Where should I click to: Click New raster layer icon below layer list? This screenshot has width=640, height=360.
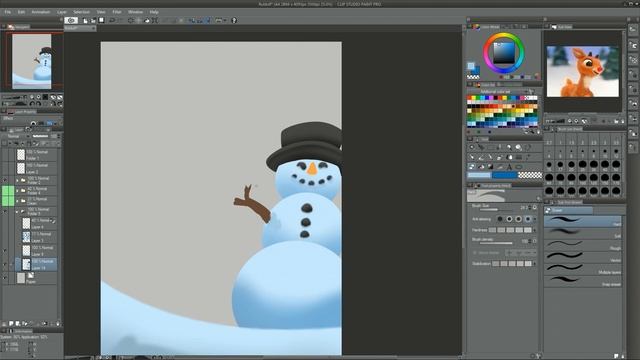[11, 323]
